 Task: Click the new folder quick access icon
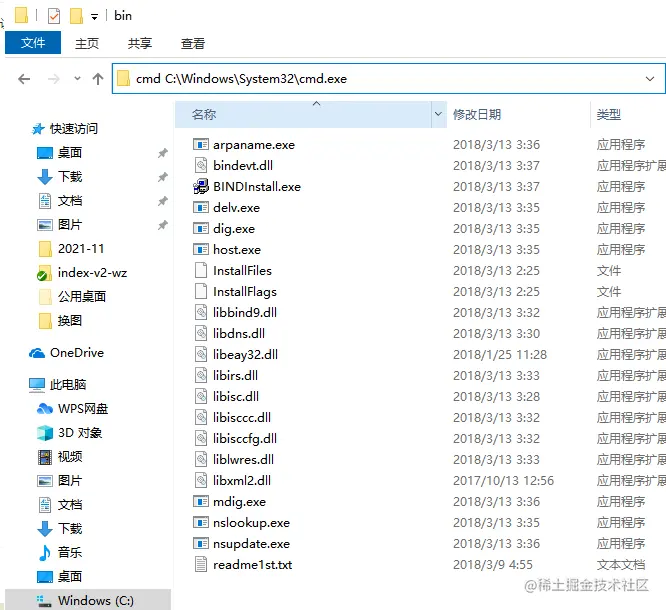tap(76, 16)
